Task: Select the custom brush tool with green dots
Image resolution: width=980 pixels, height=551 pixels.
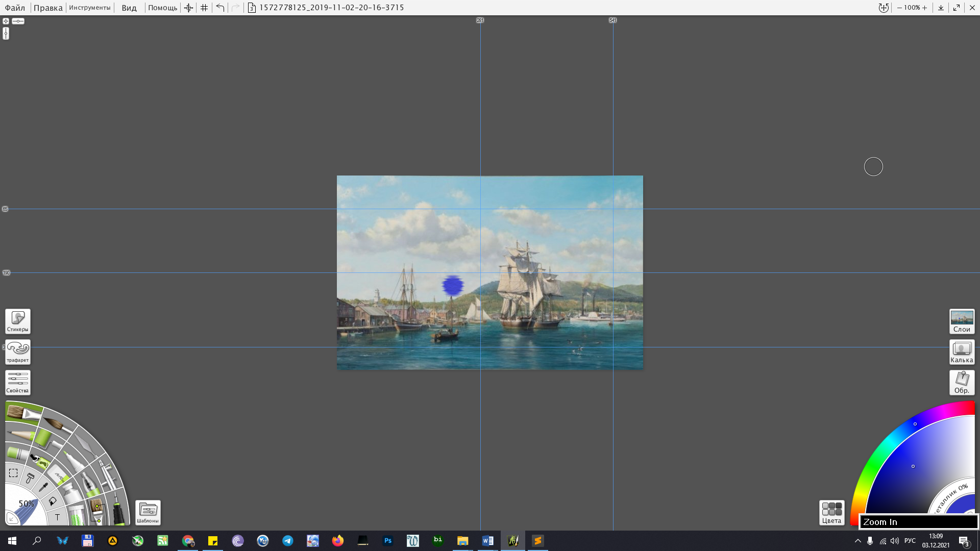Action: click(97, 512)
